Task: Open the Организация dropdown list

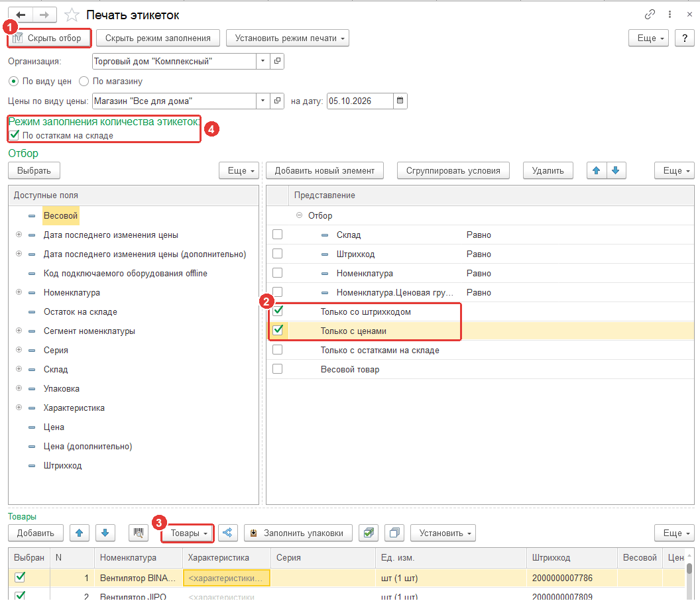Action: click(x=263, y=61)
